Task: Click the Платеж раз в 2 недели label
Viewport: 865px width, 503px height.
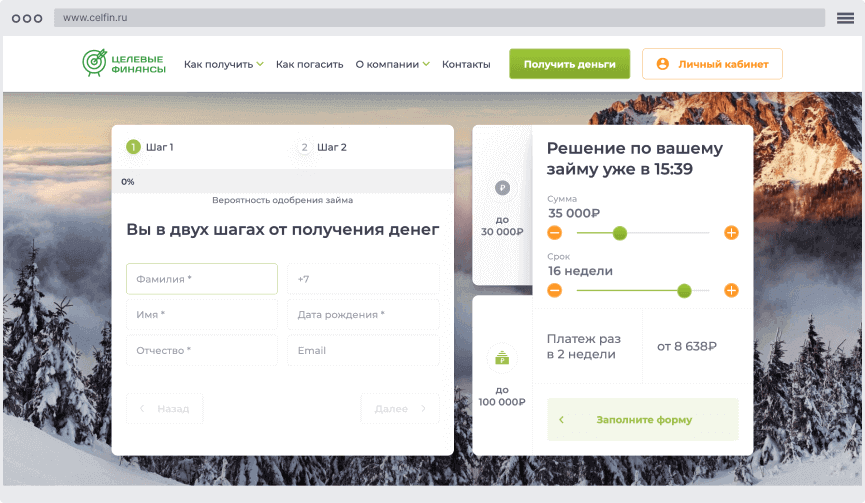Action: (584, 346)
